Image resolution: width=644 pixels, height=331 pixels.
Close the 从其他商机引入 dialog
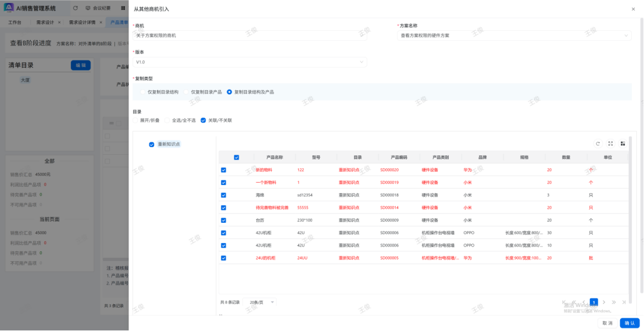click(633, 9)
